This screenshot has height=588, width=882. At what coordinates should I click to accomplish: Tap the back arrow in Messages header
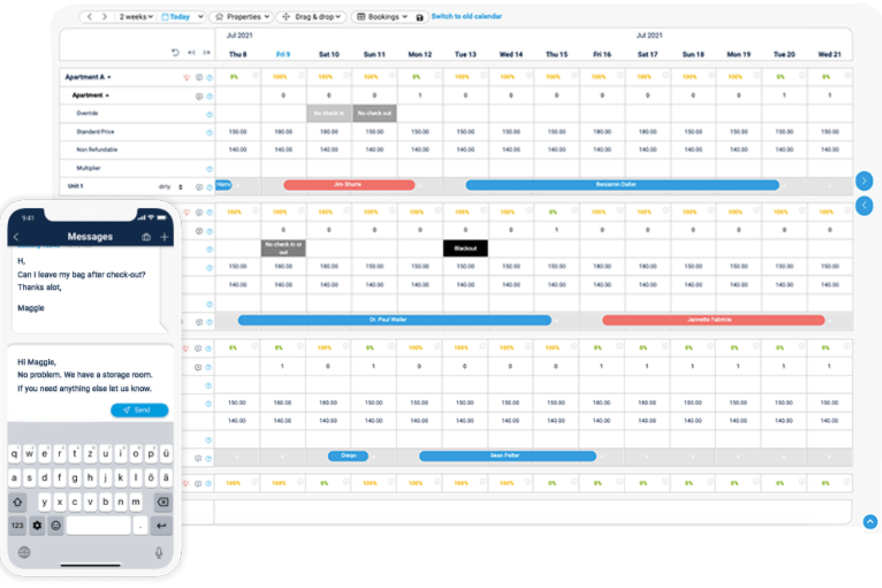(x=16, y=237)
